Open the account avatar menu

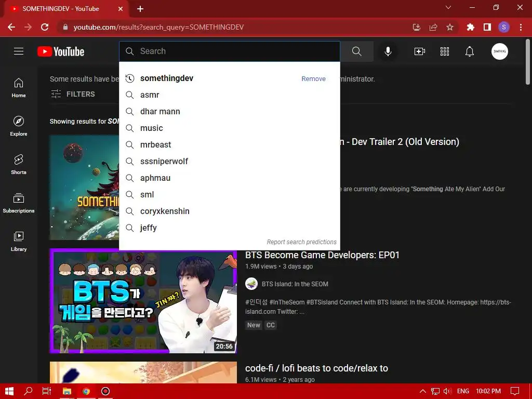click(x=499, y=51)
